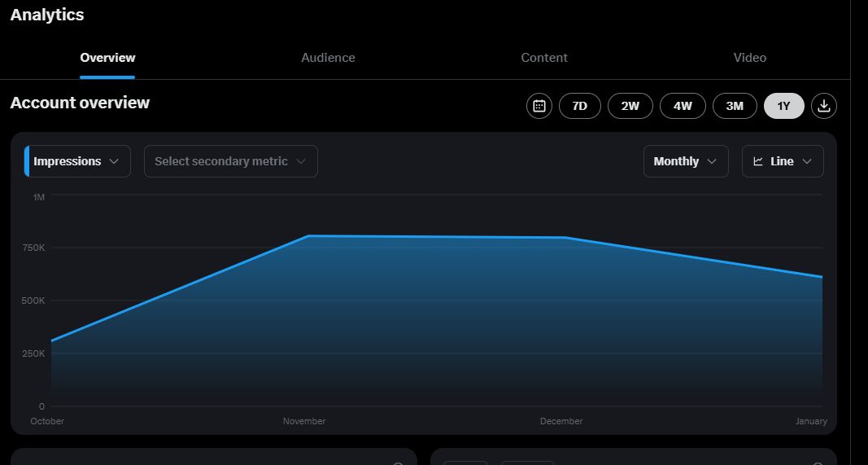Image resolution: width=868 pixels, height=465 pixels.
Task: Click the December label on chart axis
Action: 561,421
